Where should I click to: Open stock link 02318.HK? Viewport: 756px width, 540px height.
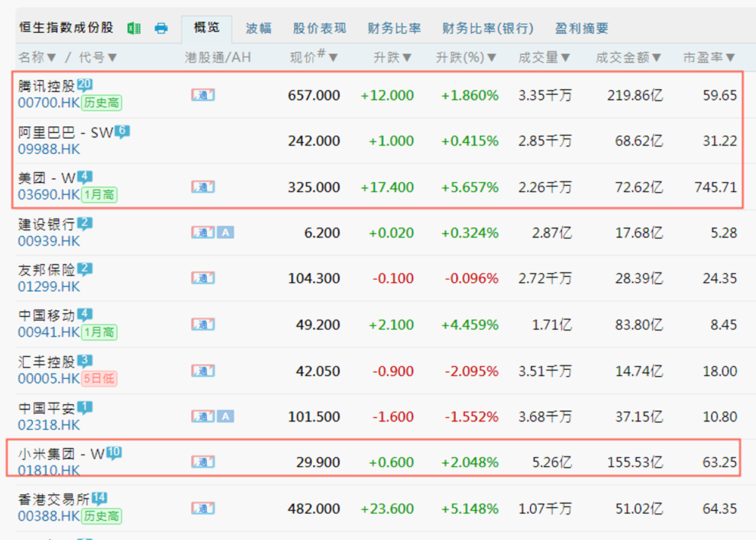[49, 424]
